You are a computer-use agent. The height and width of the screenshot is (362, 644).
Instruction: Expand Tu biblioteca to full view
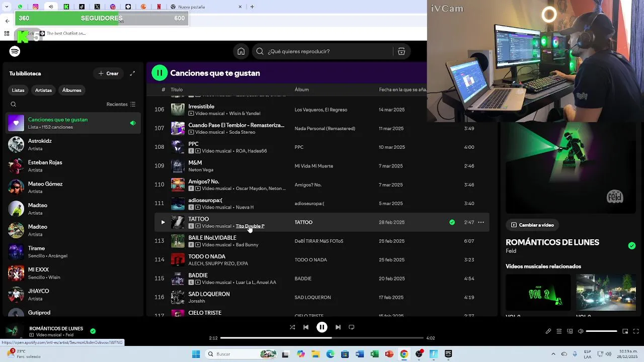tap(132, 73)
